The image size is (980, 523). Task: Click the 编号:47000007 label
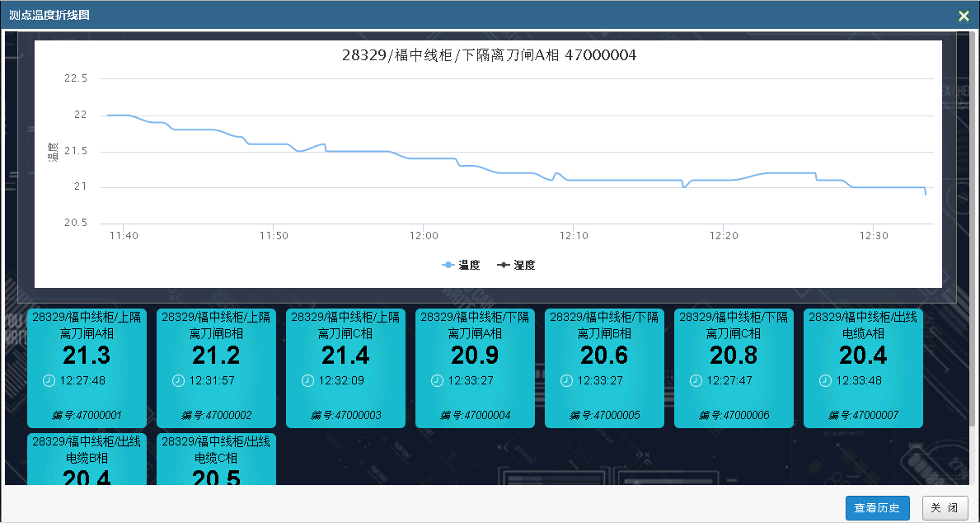click(863, 416)
